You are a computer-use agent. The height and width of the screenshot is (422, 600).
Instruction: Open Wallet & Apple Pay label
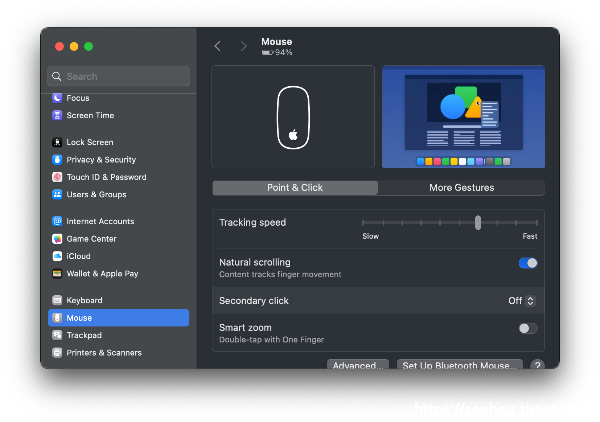tap(102, 274)
